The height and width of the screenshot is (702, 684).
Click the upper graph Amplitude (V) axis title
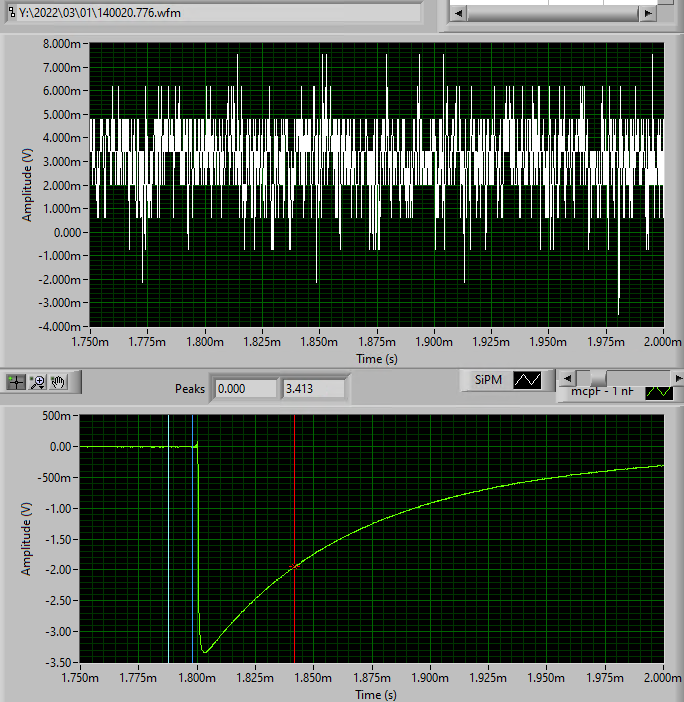point(27,185)
